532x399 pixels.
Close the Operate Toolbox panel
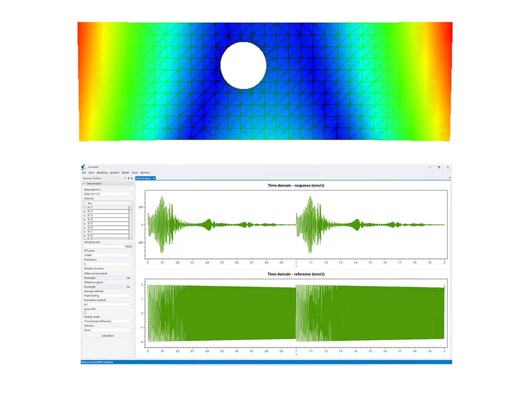coord(132,178)
